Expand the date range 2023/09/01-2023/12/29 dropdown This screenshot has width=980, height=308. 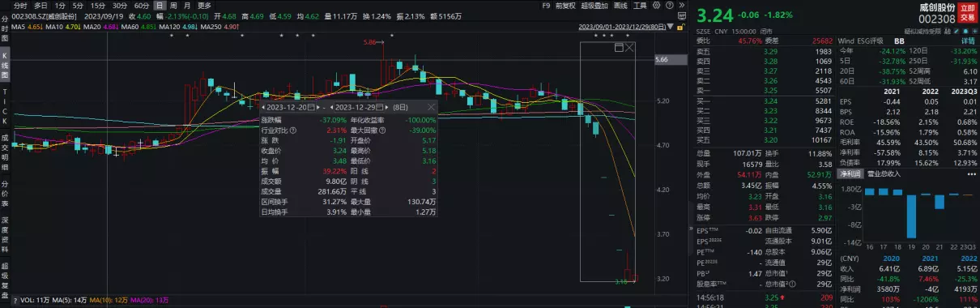point(670,26)
